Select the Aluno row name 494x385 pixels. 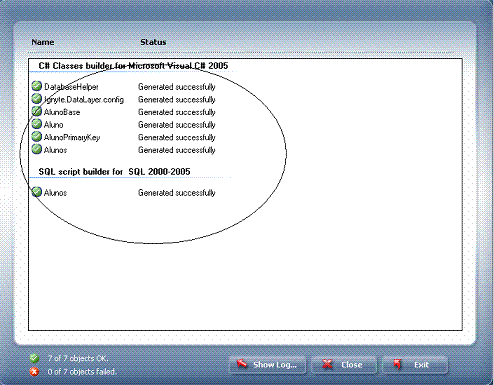54,125
